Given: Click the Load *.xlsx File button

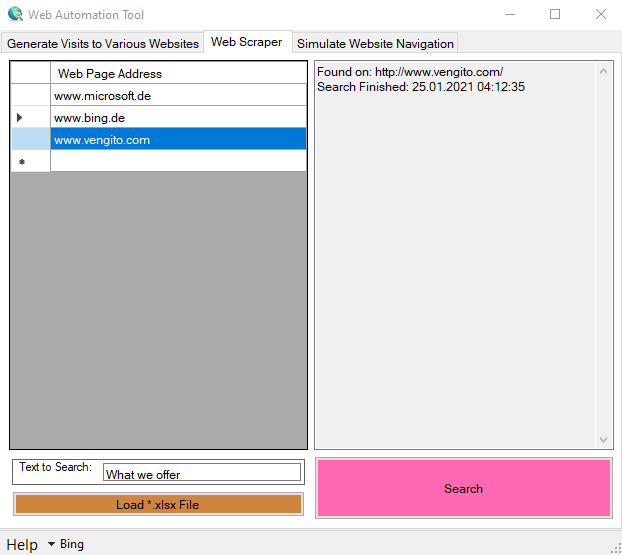Looking at the screenshot, I should [158, 504].
